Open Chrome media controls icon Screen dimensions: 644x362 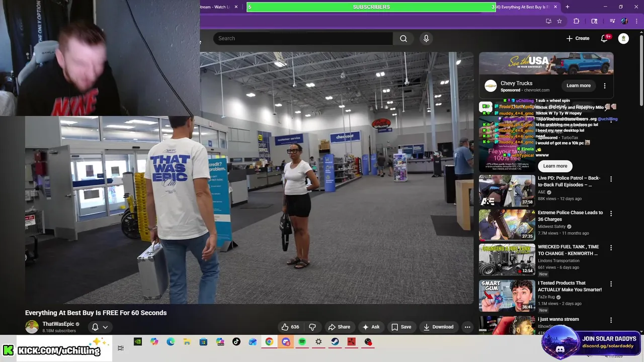pyautogui.click(x=612, y=21)
